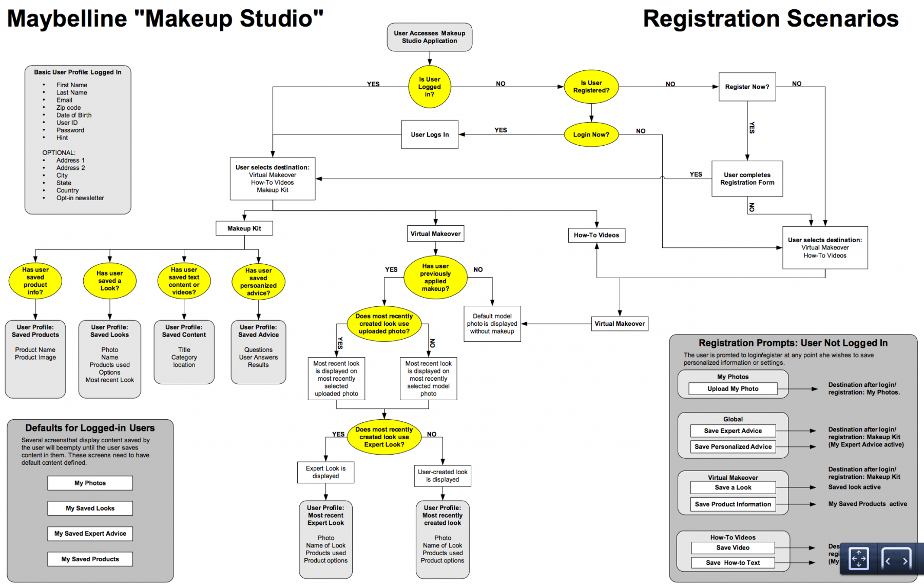Image resolution: width=924 pixels, height=587 pixels.
Task: Select the 'Save Personalized Advice' box
Action: pos(733,447)
